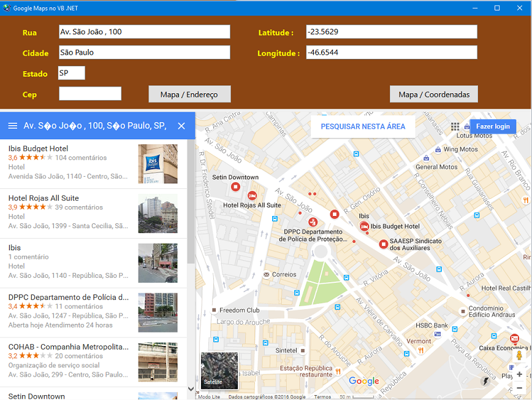532x400 pixels.
Task: Click the Freedom Club marker
Action: click(x=214, y=310)
